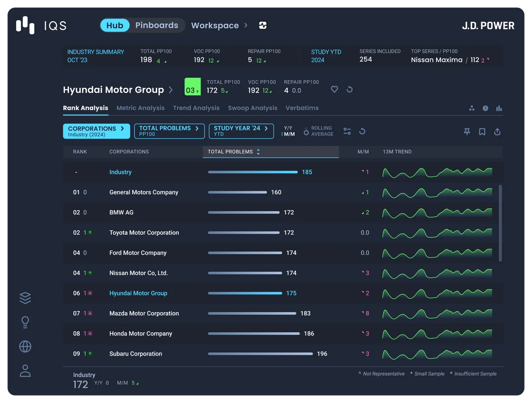The width and height of the screenshot is (532, 403).
Task: Click the bar chart view icon
Action: click(x=499, y=108)
